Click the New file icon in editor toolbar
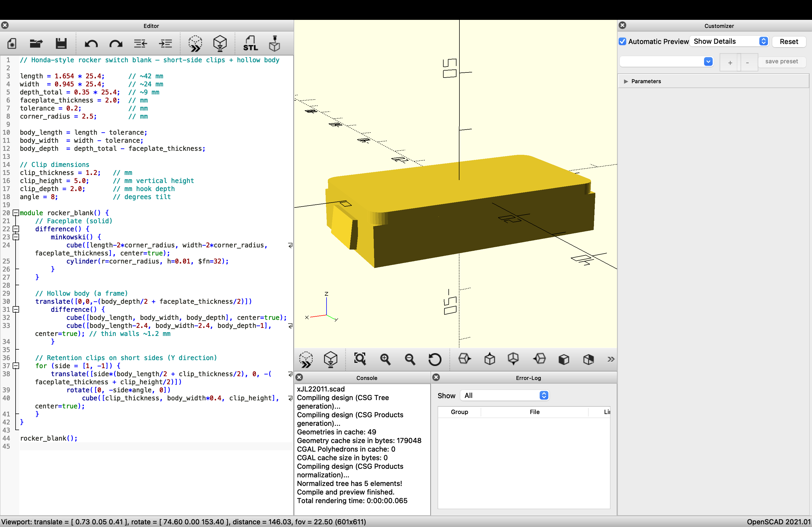Viewport: 812px width, 527px height. [12, 44]
